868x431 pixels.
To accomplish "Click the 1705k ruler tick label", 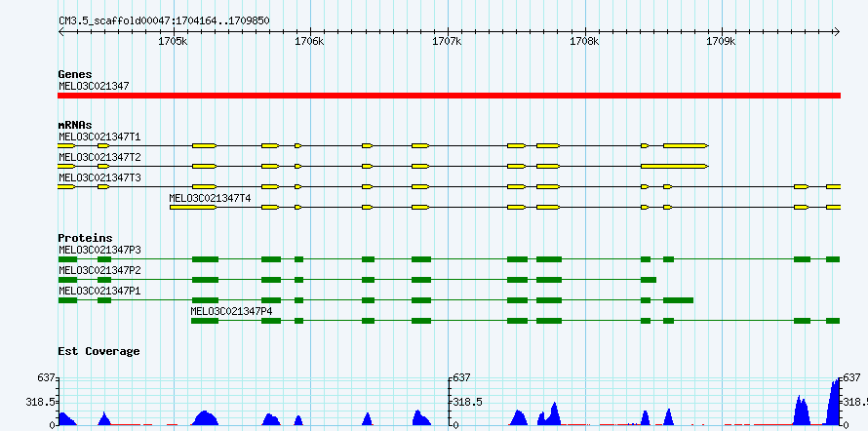I will [x=174, y=41].
